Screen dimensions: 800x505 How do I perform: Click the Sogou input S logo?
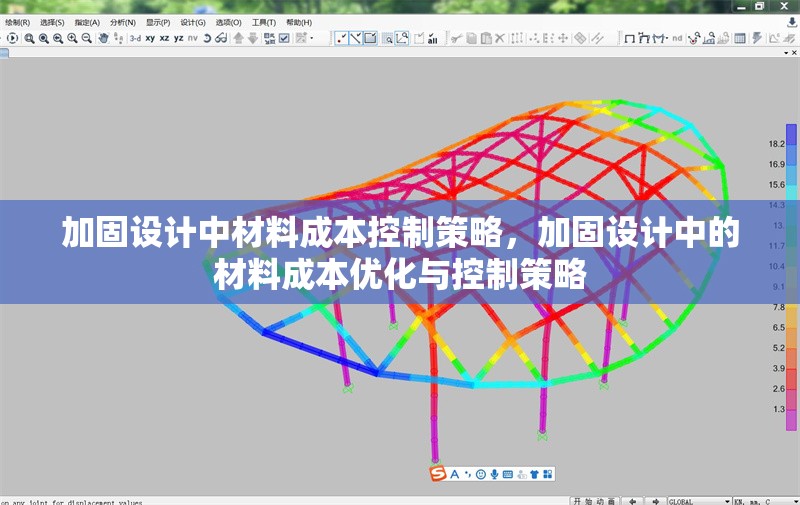pyautogui.click(x=438, y=474)
